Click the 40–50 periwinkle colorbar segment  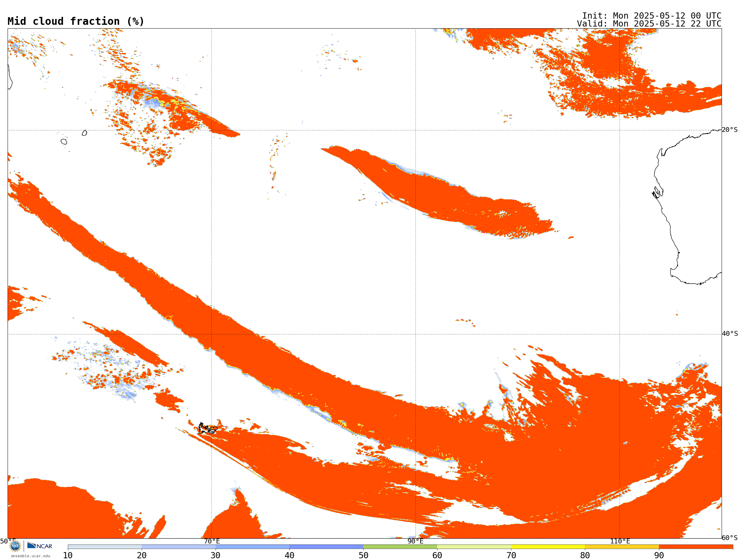coord(327,547)
